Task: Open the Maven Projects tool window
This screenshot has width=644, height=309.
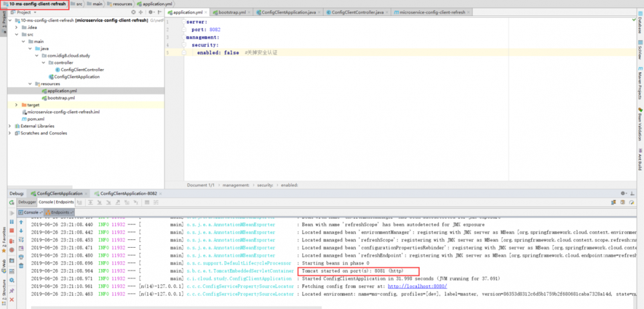Action: point(640,84)
